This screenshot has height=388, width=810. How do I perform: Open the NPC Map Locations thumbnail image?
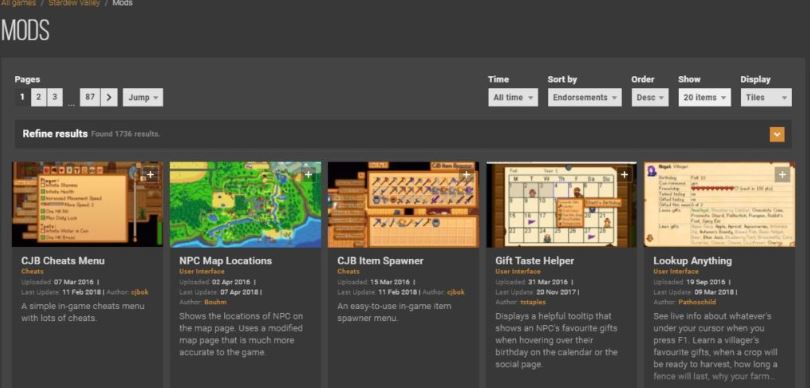coord(245,205)
